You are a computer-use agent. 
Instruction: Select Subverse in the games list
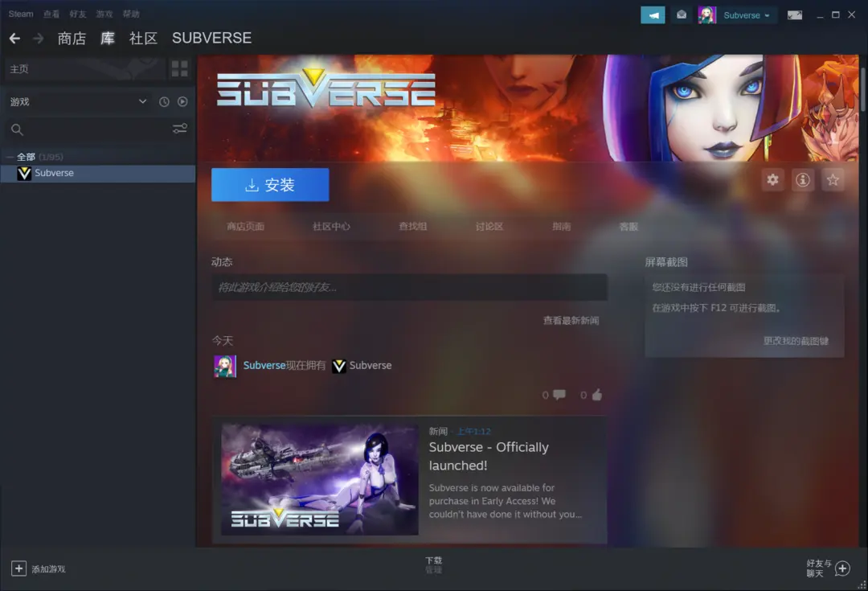[x=98, y=174]
